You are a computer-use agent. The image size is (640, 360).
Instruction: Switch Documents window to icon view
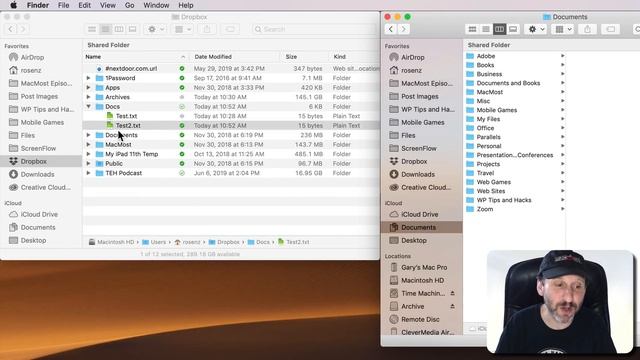tap(472, 29)
